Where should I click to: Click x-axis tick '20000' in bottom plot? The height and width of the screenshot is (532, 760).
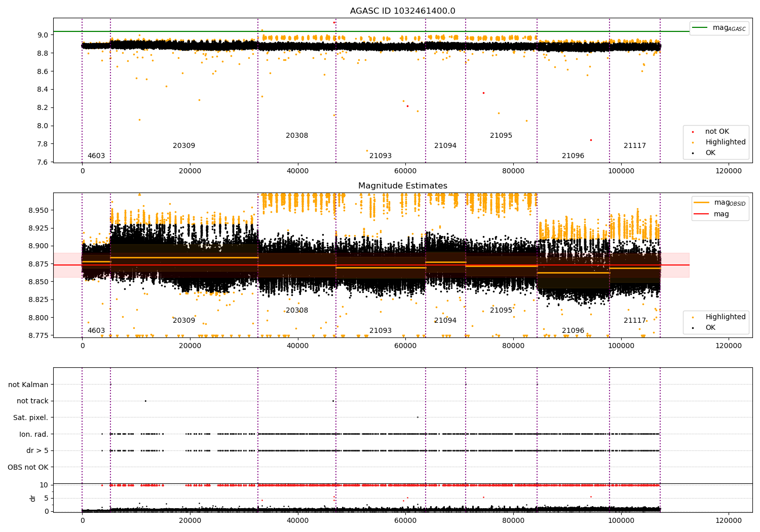coord(190,520)
